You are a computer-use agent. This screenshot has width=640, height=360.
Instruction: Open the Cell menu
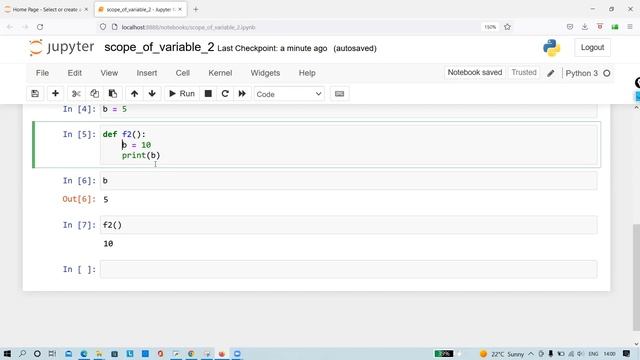pos(182,73)
